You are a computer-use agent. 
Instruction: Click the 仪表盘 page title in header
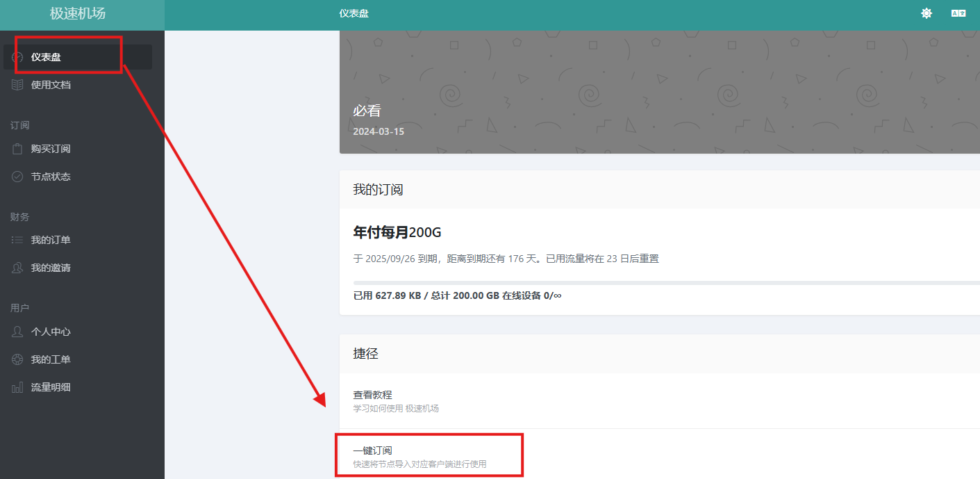(354, 13)
